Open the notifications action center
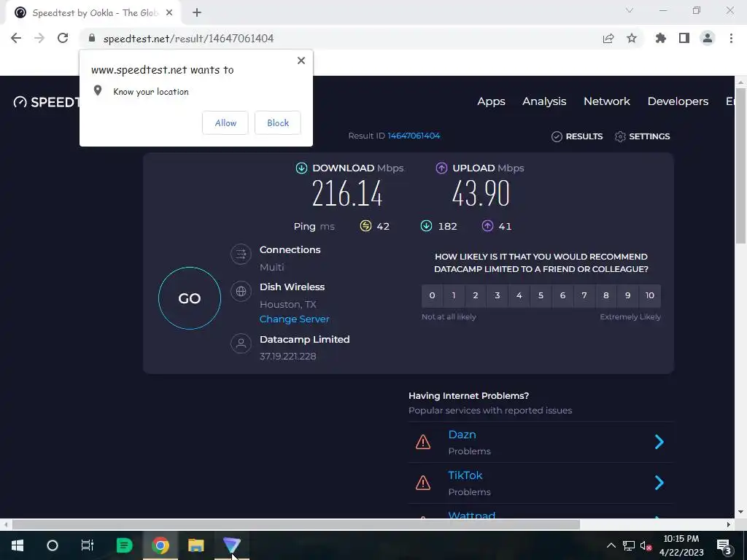Screen dimensions: 747x560 click(x=724, y=545)
